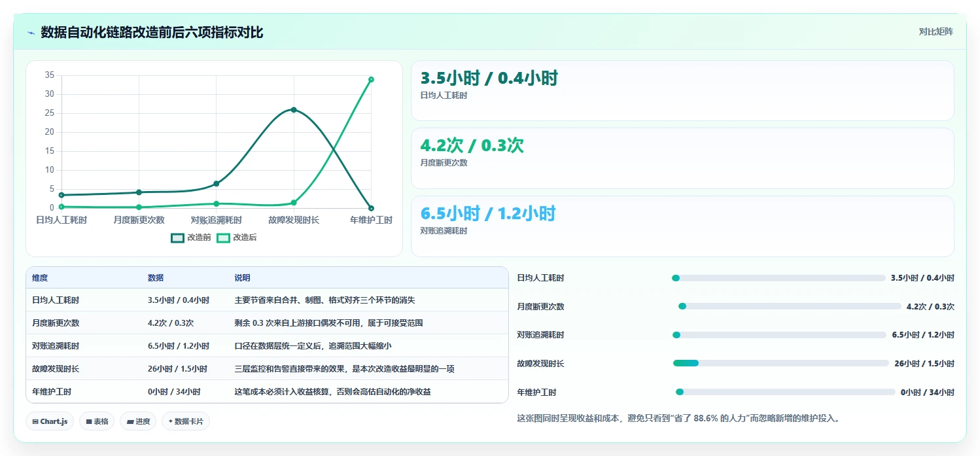The image size is (980, 456).
Task: Click the 改造前 data point at 故障发现时长 peak
Action: tap(294, 110)
